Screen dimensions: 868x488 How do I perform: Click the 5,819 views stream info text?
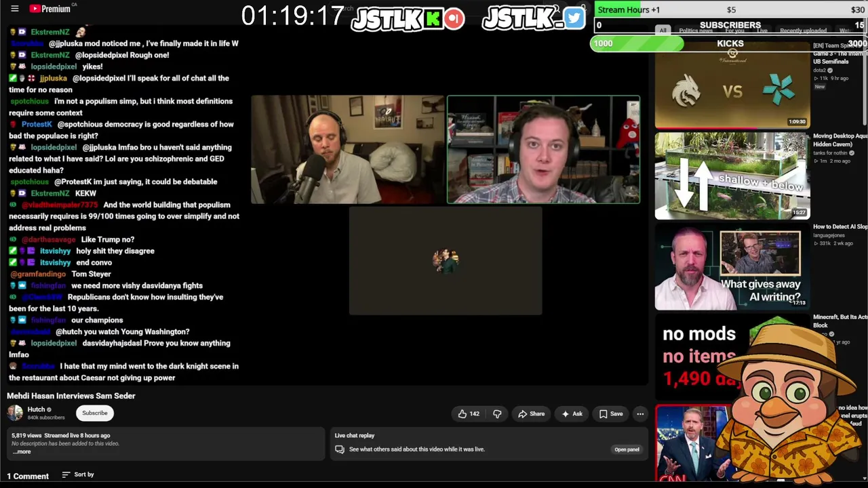[60, 436]
